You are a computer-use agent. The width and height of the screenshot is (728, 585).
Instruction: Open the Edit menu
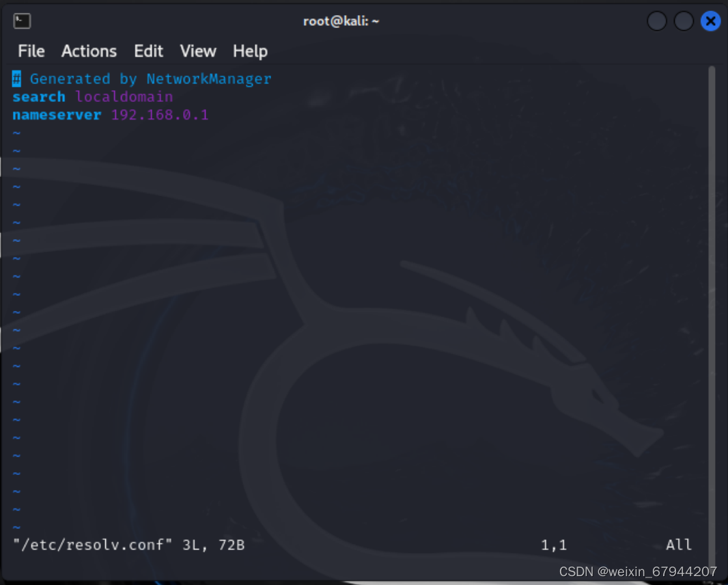point(149,51)
